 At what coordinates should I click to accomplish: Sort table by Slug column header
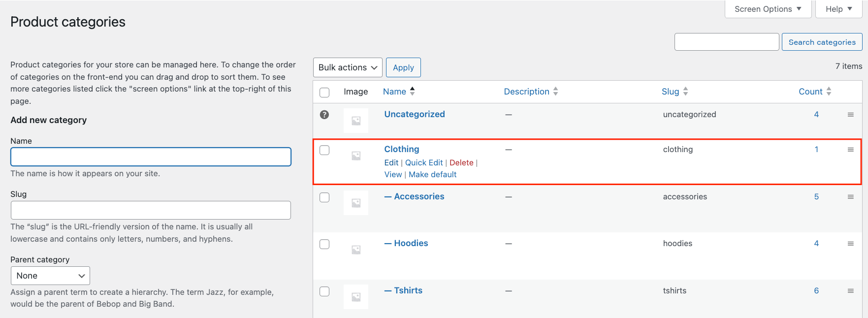670,92
